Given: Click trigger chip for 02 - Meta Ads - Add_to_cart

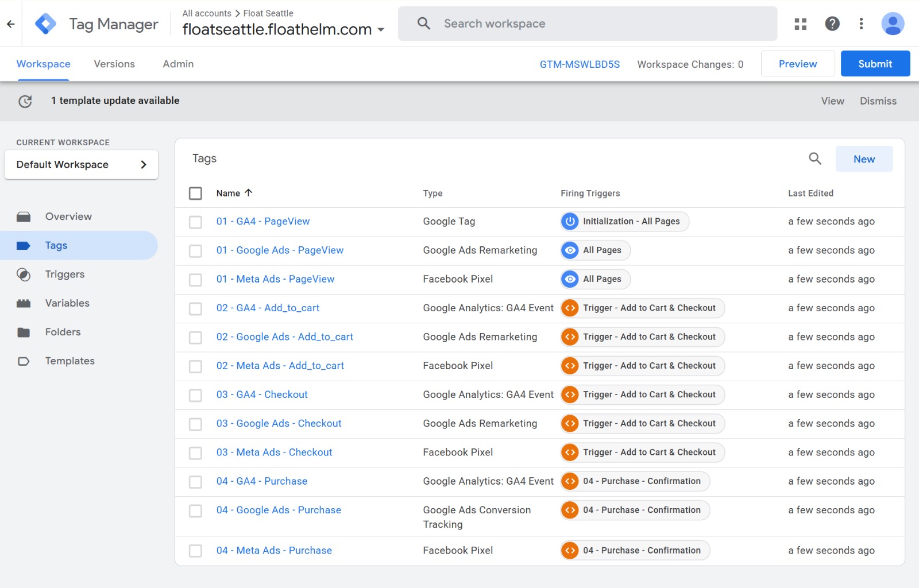Looking at the screenshot, I should [x=643, y=366].
